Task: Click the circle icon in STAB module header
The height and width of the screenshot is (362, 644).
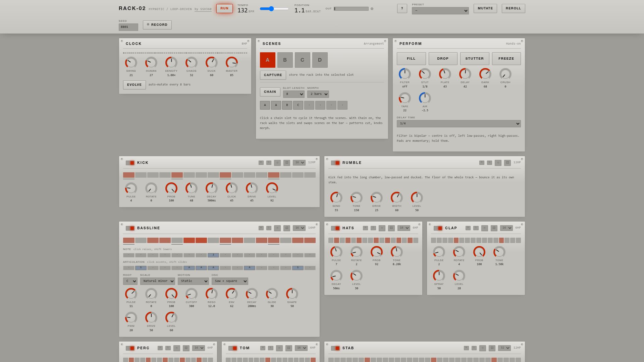Action: click(x=483, y=348)
